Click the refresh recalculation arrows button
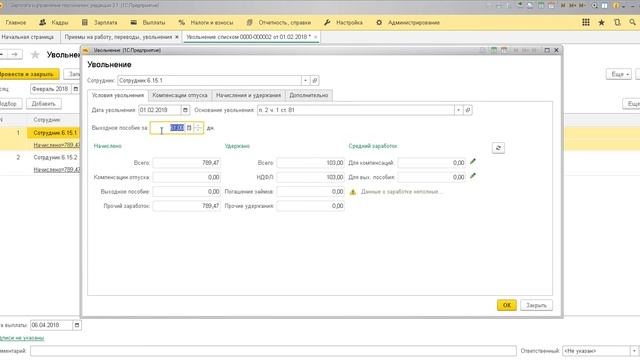The width and height of the screenshot is (640, 360). point(498,148)
